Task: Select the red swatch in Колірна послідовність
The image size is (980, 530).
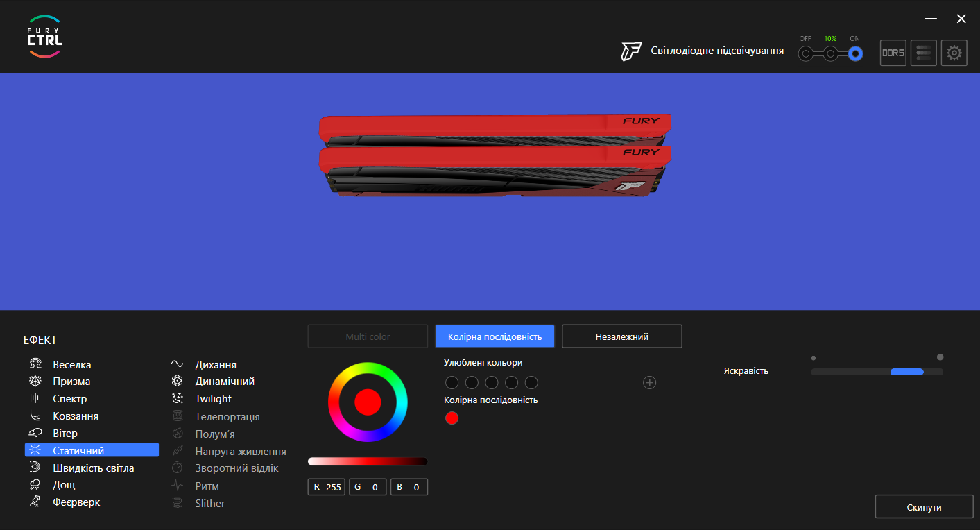Action: tap(452, 418)
